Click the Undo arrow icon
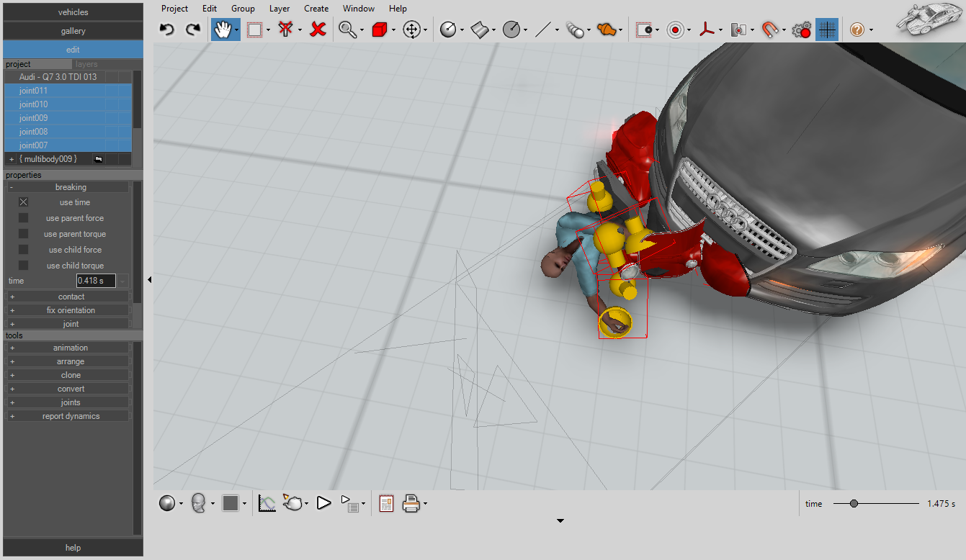This screenshot has width=966, height=560. 167,30
